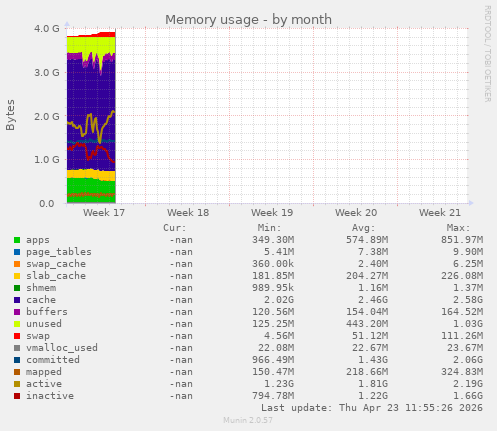Image resolution: width=497 pixels, height=431 pixels.
Task: Click the stacked memory graph area in Week 17
Action: pos(91,117)
